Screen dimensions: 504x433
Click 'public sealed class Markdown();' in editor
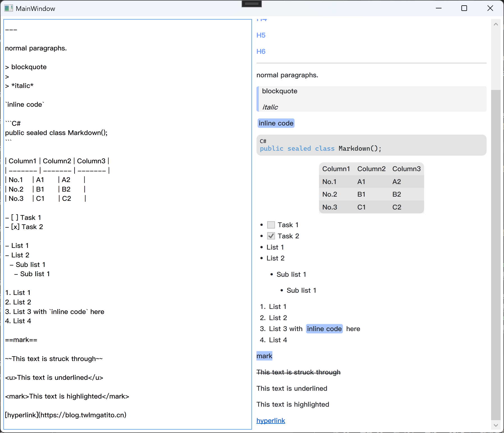coord(56,133)
